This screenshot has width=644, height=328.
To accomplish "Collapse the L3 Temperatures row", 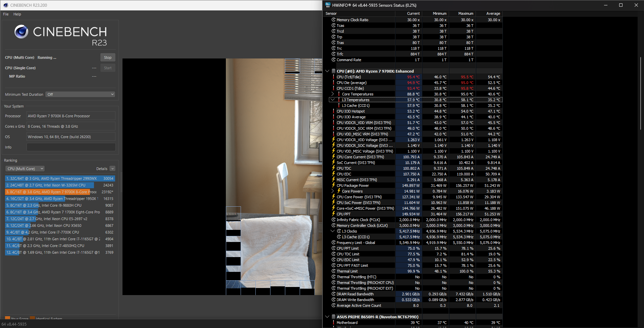I will [x=333, y=100].
